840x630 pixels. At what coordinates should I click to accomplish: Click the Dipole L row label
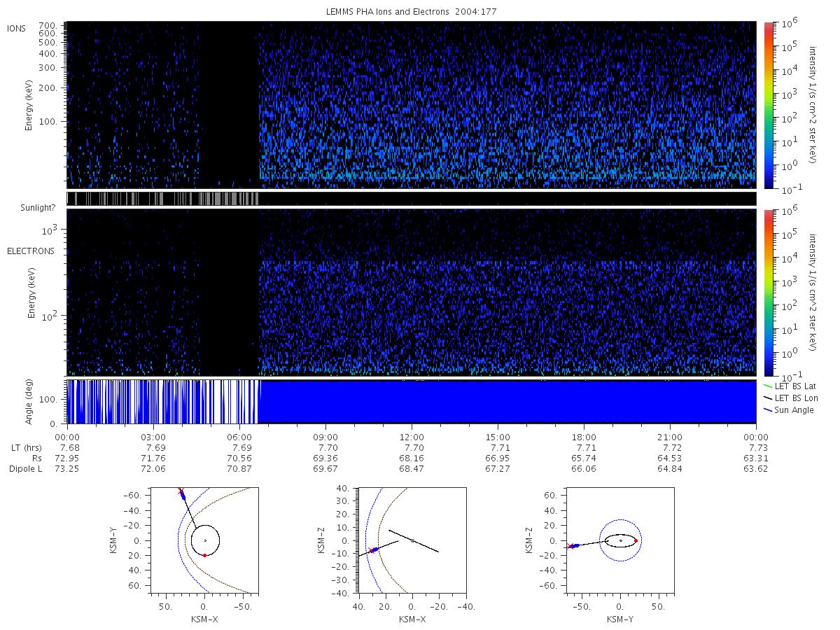25,469
